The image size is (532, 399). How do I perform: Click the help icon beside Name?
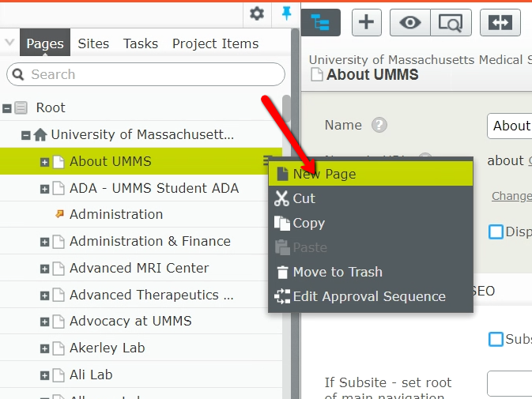(379, 126)
